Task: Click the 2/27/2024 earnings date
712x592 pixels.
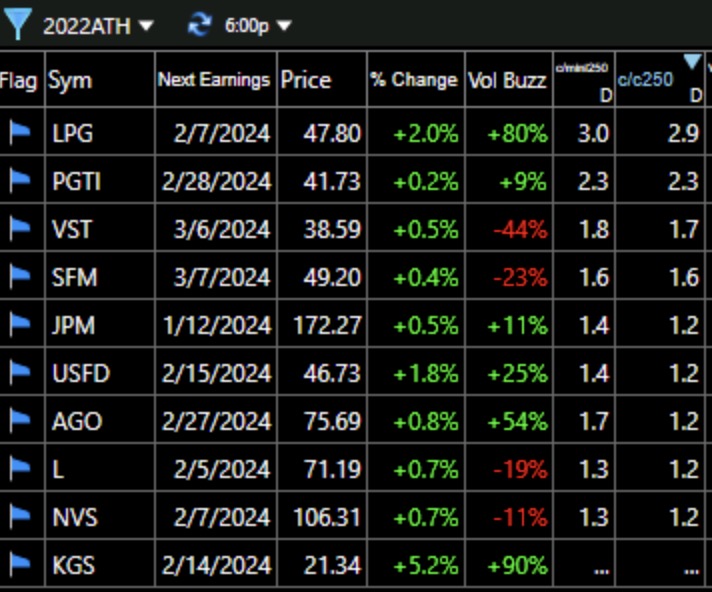Action: coord(217,422)
